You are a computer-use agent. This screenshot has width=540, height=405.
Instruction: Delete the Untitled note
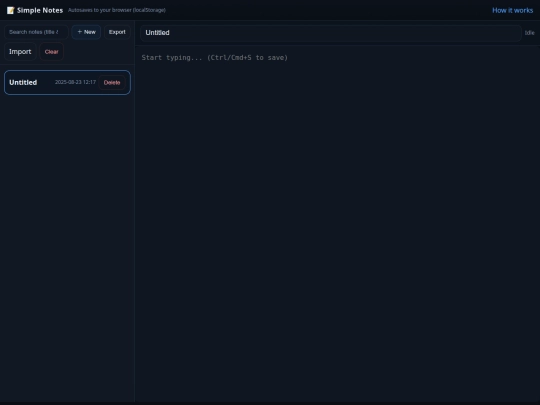tap(112, 83)
